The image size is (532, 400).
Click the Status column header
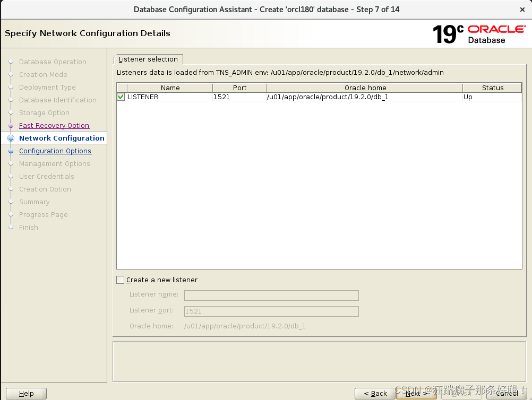(x=492, y=88)
